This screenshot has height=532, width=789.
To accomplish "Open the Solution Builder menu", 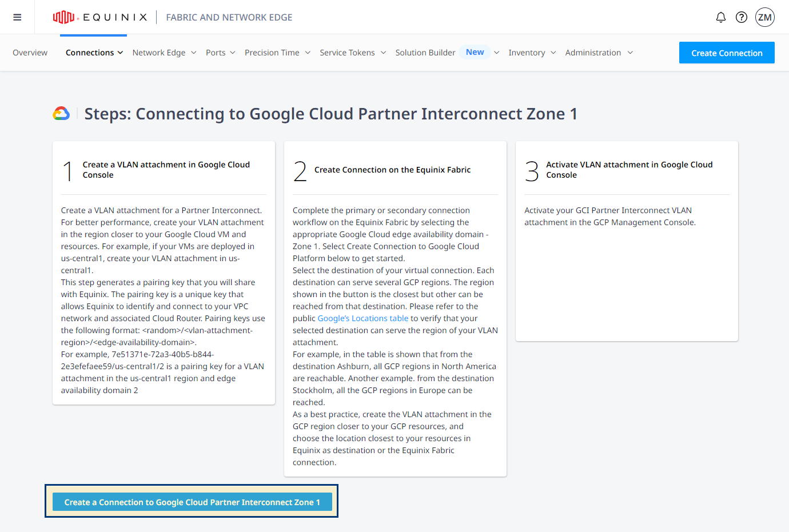I will pyautogui.click(x=425, y=53).
